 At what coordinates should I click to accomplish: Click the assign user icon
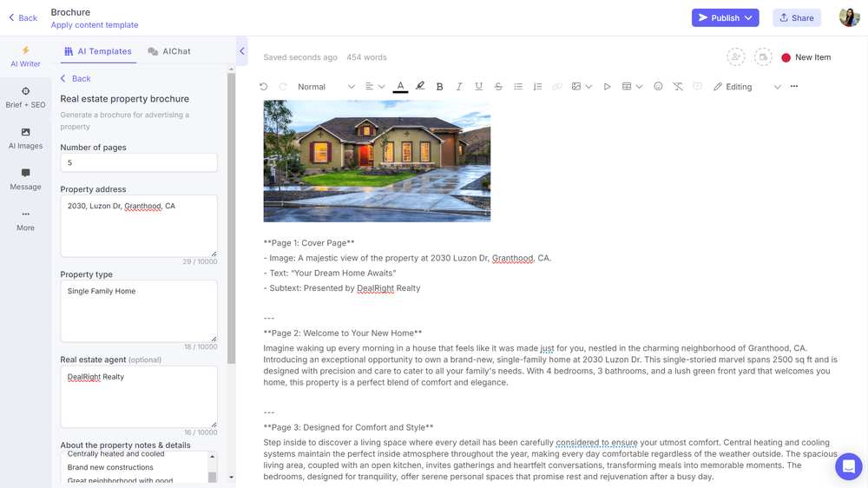(736, 57)
